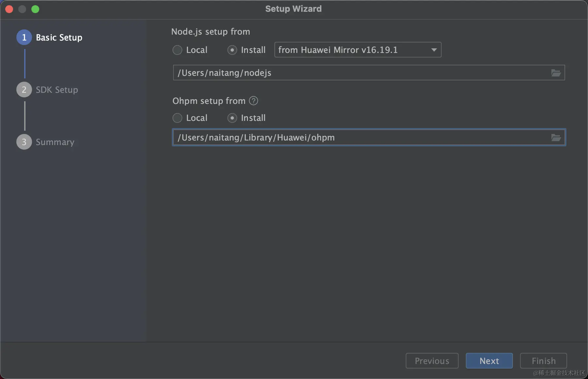Screen dimensions: 588x379
Task: Browse folder for the Node.js install path
Action: point(556,73)
